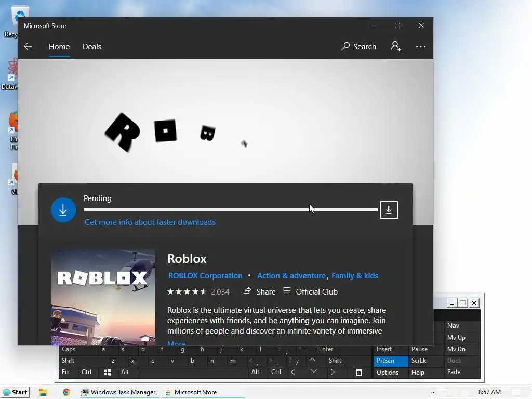Open the Roblox Official Club

point(311,291)
